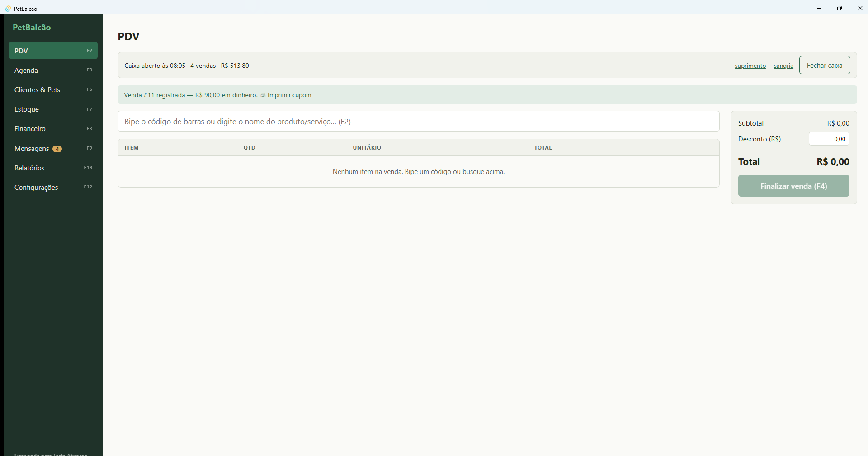Click the TOTAL column header
Viewport: 868px width, 456px height.
(543, 147)
